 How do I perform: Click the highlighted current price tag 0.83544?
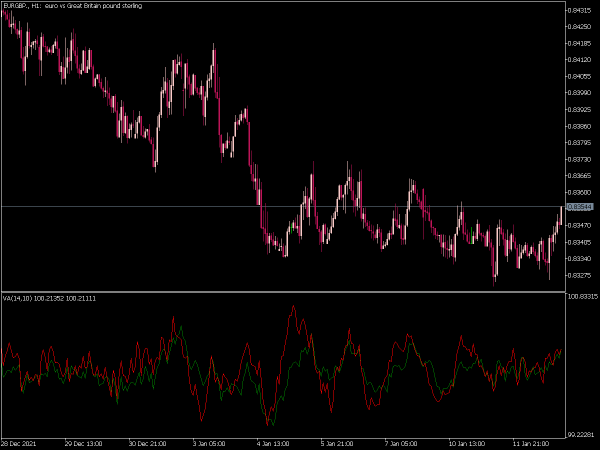pos(580,207)
